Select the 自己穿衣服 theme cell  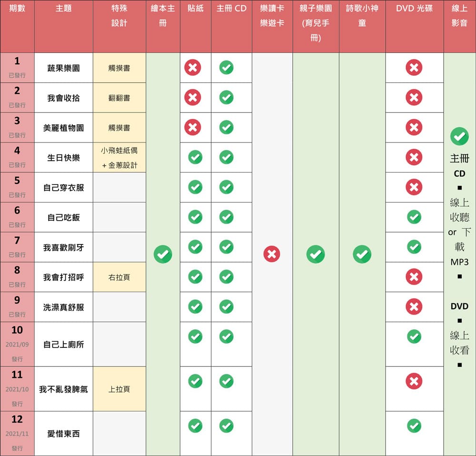click(x=63, y=187)
